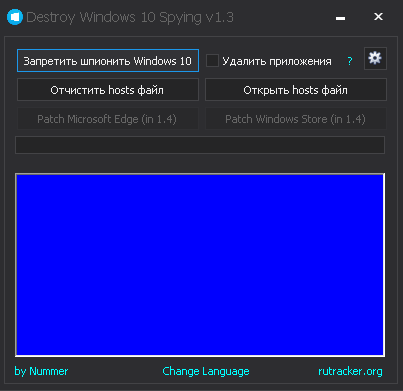403x391 pixels.
Task: Click Patch Windows Store (in 1.4) button
Action: click(x=296, y=119)
